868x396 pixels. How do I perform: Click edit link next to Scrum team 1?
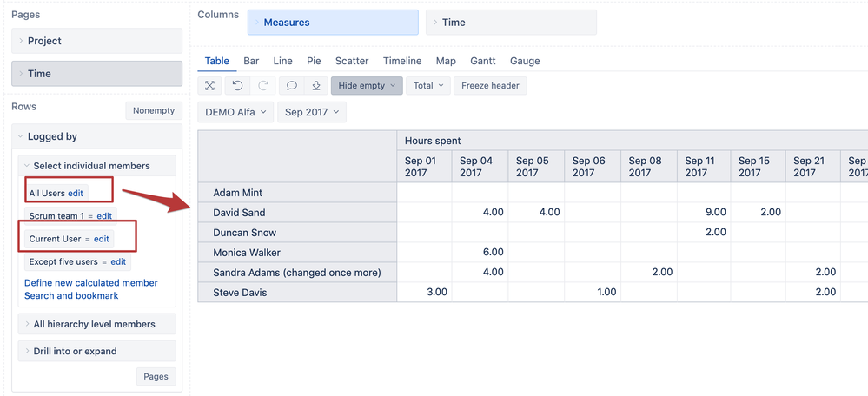click(104, 217)
